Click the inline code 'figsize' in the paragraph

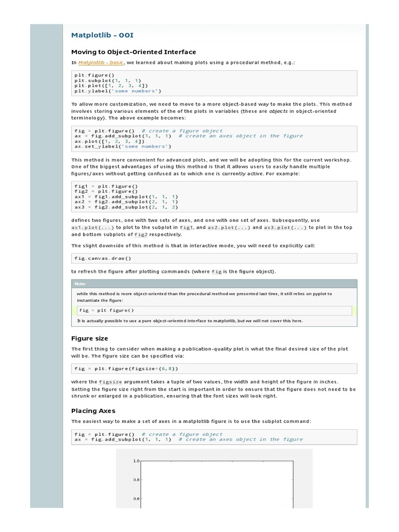tap(110, 382)
